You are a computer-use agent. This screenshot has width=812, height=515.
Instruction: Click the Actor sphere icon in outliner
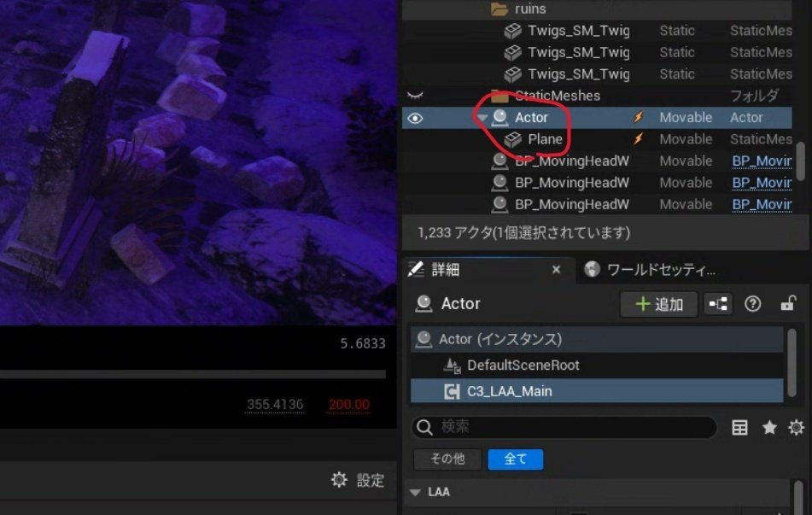coord(499,118)
